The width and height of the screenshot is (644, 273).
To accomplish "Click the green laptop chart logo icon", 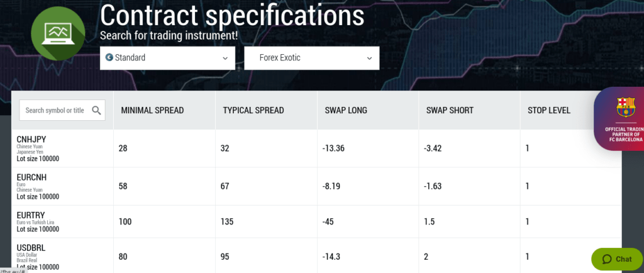I will point(58,34).
